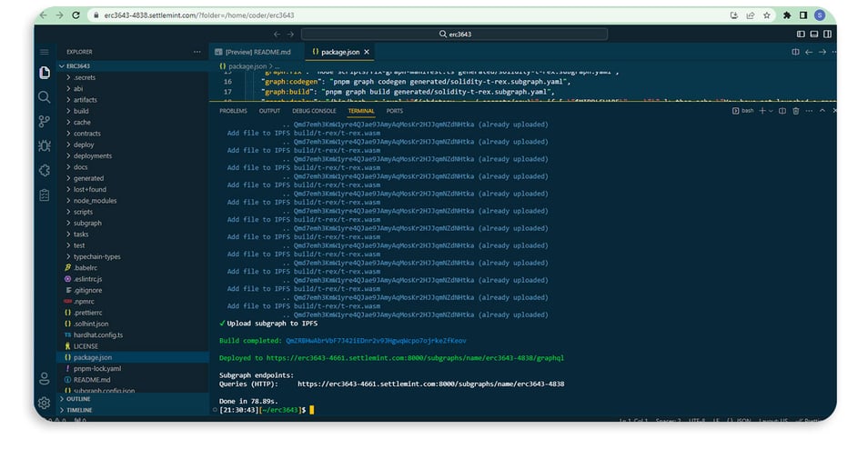Open pnpm-lock.yaml in explorer

[132, 368]
